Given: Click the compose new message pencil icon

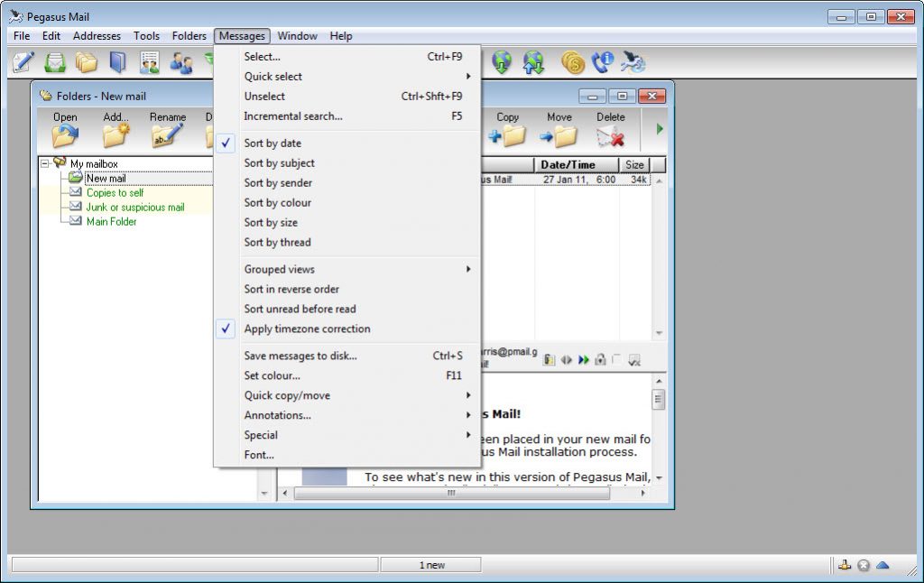Looking at the screenshot, I should (23, 62).
